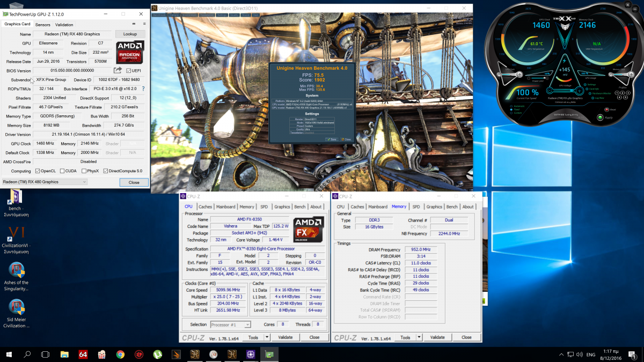This screenshot has width=644, height=362.
Task: Open SPD tab in right CPU-Z window
Action: click(x=416, y=206)
